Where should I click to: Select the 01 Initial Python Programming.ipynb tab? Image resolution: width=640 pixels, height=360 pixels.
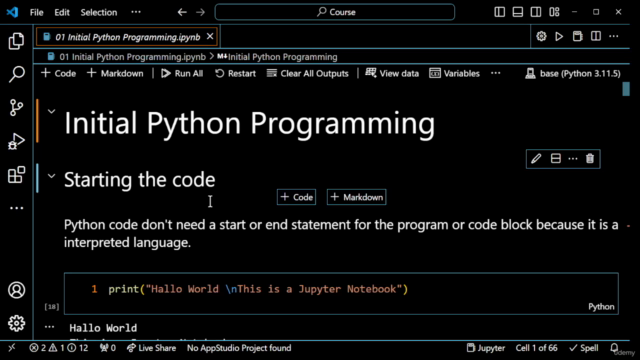(127, 37)
